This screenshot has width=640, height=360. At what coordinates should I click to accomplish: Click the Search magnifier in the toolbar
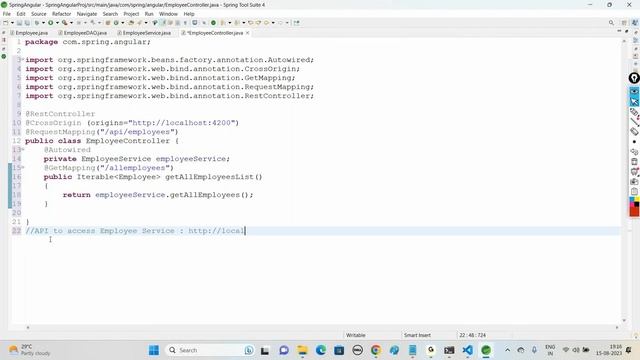[611, 23]
